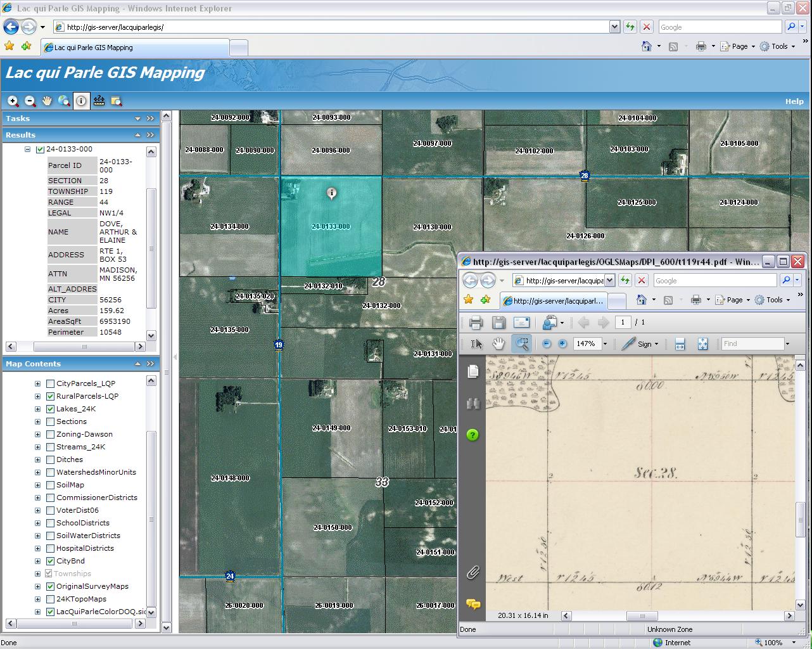Expand the Tasks panel arrow
The image size is (812, 649).
pyautogui.click(x=137, y=119)
